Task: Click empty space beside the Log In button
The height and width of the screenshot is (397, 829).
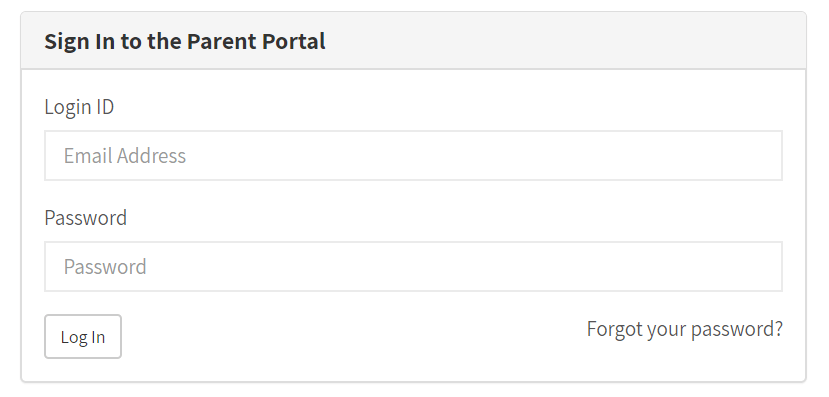Action: coord(317,338)
